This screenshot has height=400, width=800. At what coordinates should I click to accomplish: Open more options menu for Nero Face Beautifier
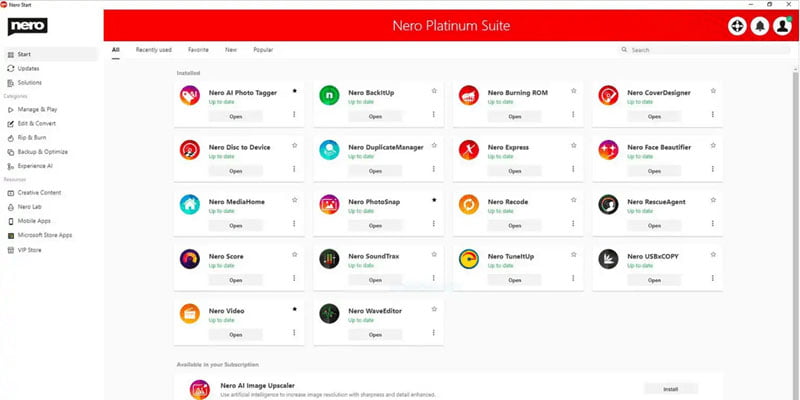[x=713, y=169]
